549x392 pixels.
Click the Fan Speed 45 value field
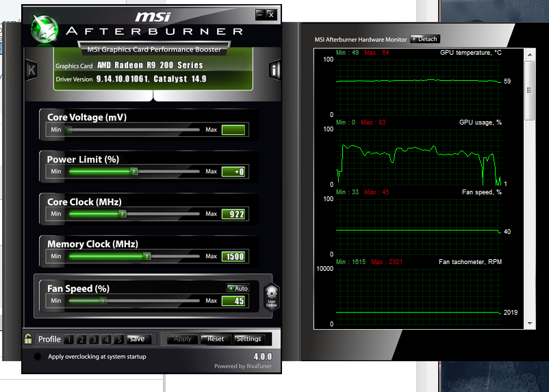[233, 301]
